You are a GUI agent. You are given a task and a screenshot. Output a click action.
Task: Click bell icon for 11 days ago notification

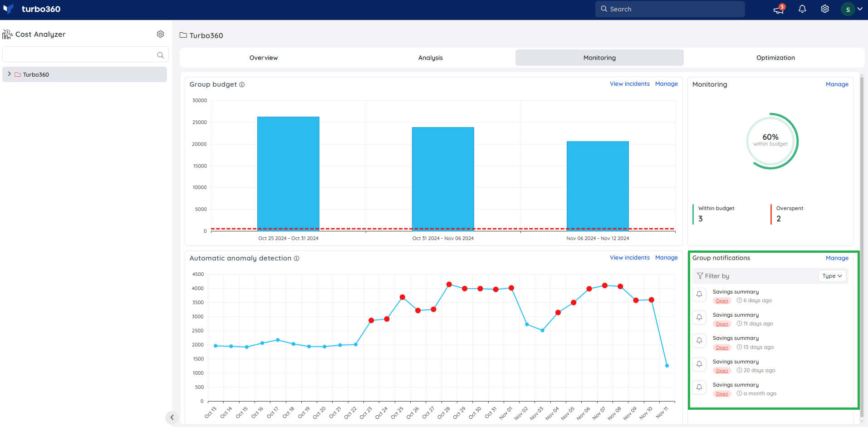[x=699, y=317]
